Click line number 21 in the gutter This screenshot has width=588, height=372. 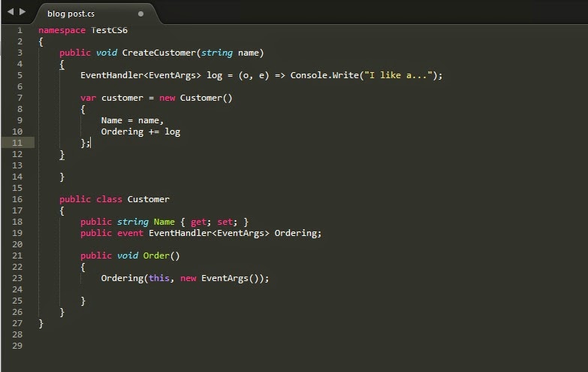click(x=17, y=256)
